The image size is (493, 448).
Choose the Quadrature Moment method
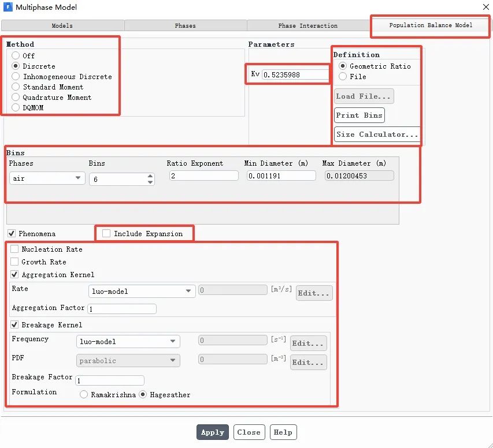point(16,98)
